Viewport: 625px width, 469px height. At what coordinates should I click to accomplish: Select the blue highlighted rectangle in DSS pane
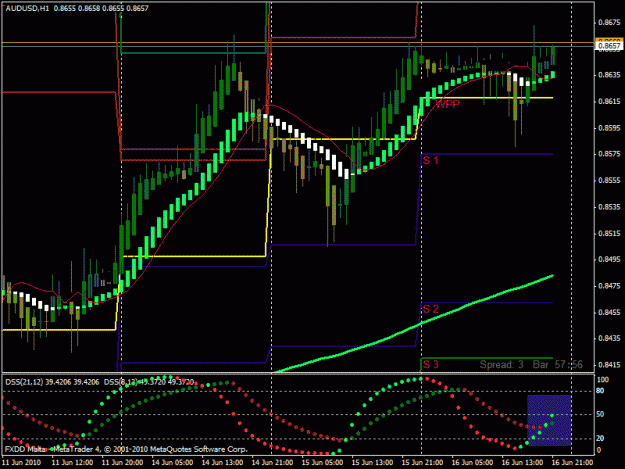coord(549,420)
